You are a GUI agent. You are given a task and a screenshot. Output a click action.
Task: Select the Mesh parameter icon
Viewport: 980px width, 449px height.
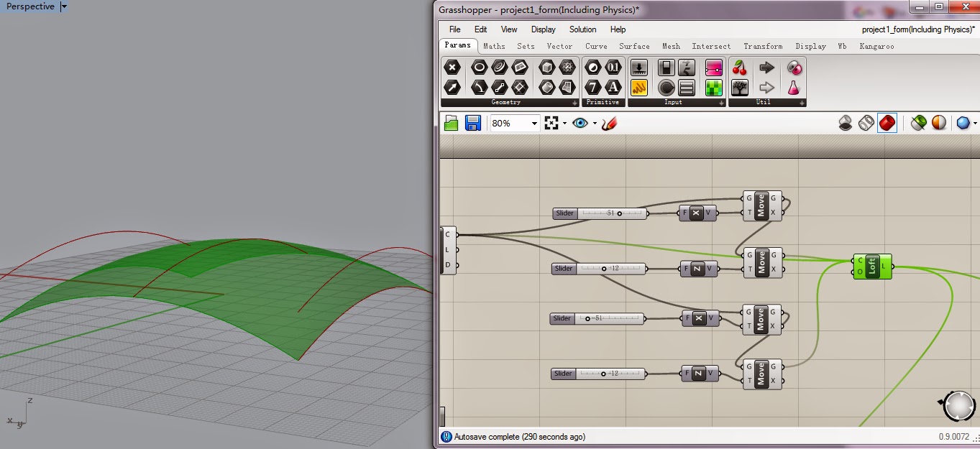567,68
